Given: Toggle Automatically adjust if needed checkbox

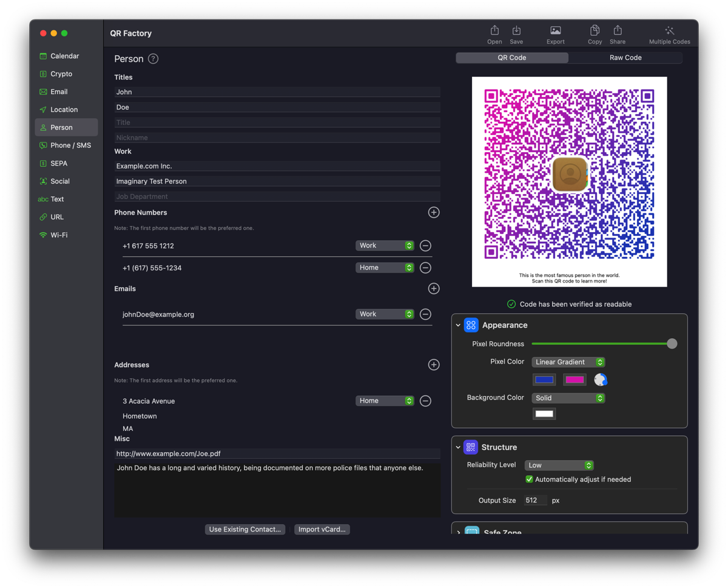Looking at the screenshot, I should click(x=529, y=479).
